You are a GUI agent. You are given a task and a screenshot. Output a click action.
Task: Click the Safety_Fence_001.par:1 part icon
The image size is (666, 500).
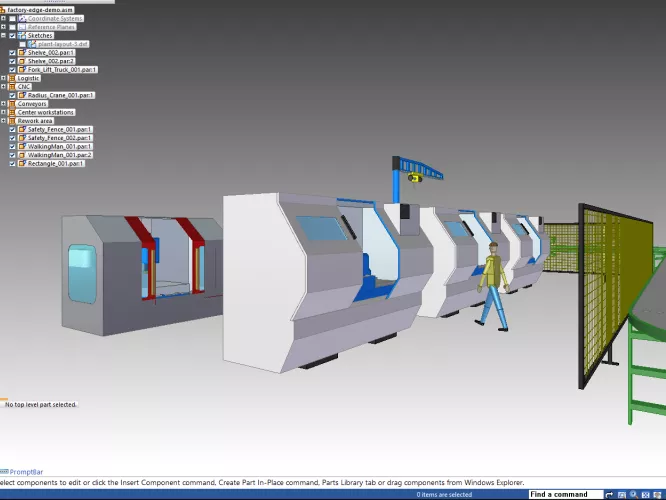[22, 129]
